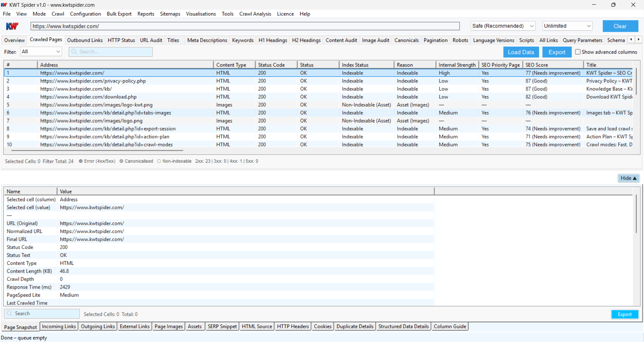View the HTML Source tab
644x342 pixels.
(x=257, y=326)
